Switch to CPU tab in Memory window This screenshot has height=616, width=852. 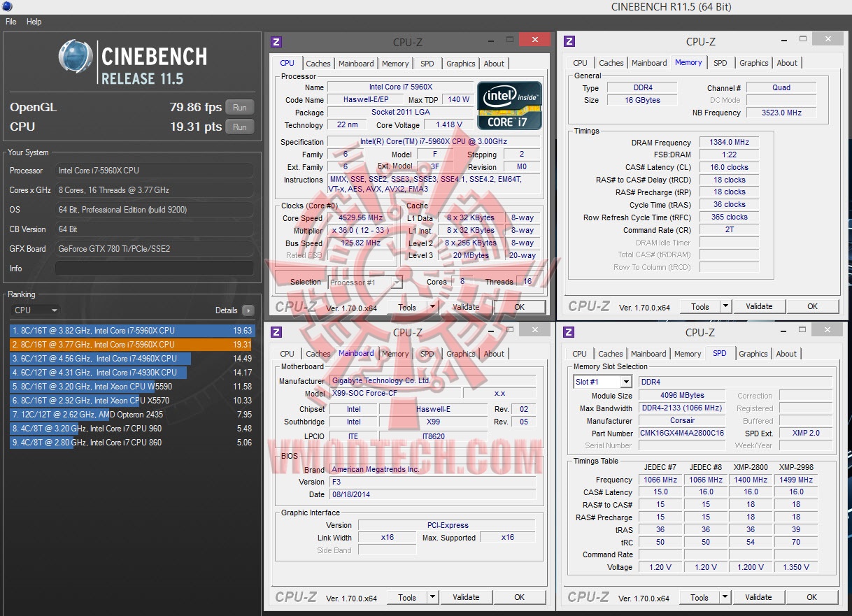pos(580,63)
